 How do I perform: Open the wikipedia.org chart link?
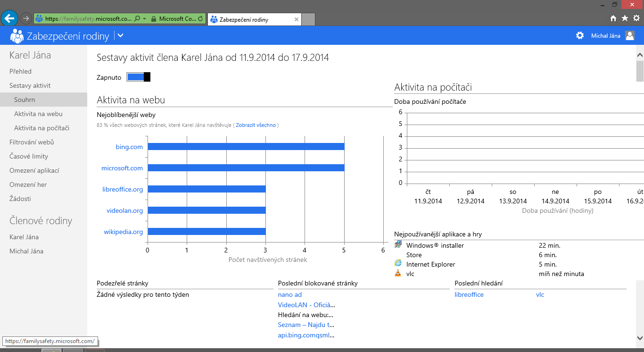[x=123, y=232]
